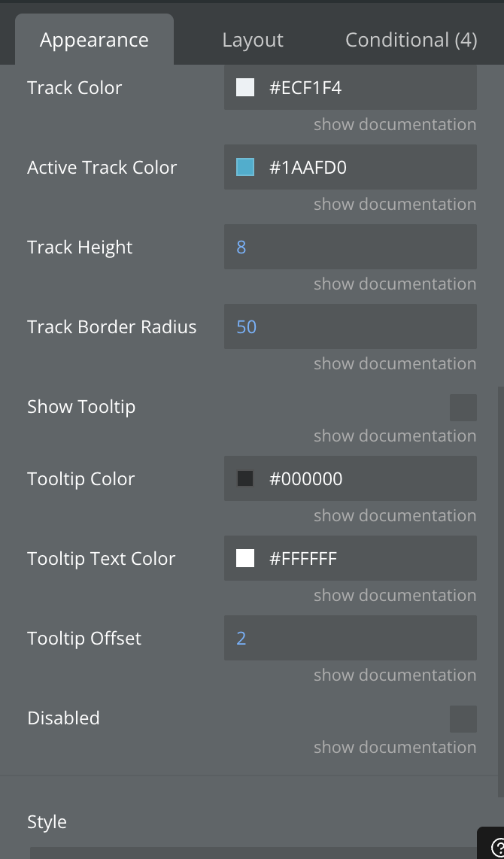Viewport: 504px width, 859px height.
Task: Focus the Track Height input field
Action: [350, 247]
